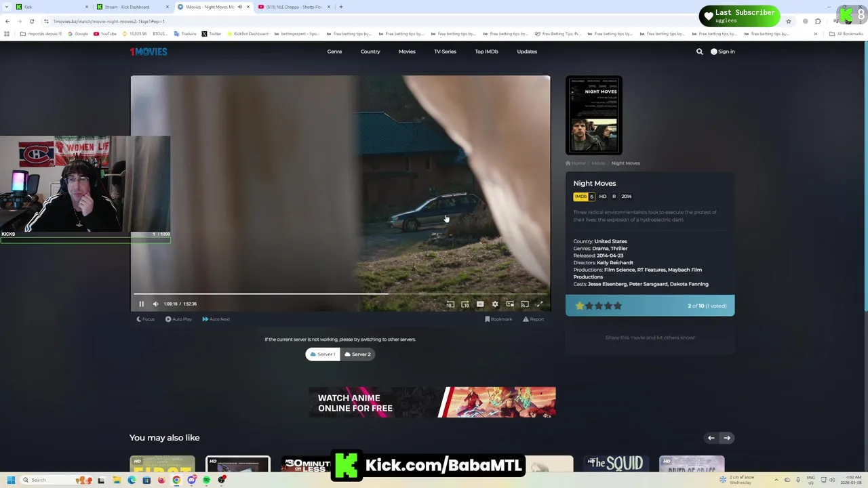
Task: Open the Night Moves poster thumbnail
Action: click(594, 115)
